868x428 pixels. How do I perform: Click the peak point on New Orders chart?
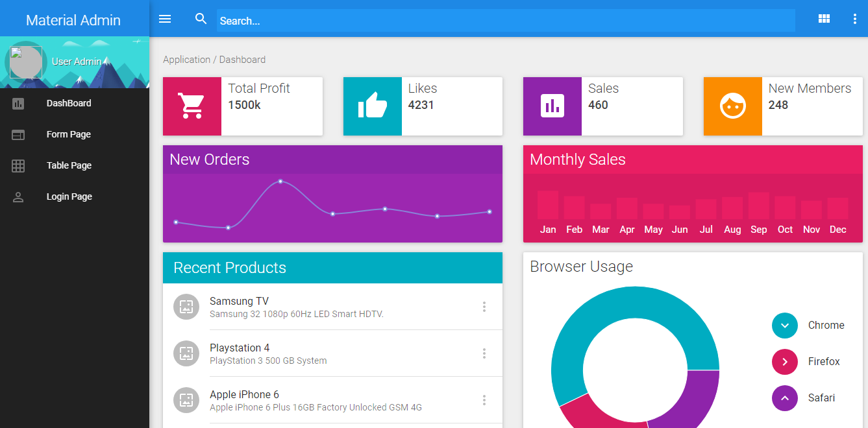click(x=280, y=182)
